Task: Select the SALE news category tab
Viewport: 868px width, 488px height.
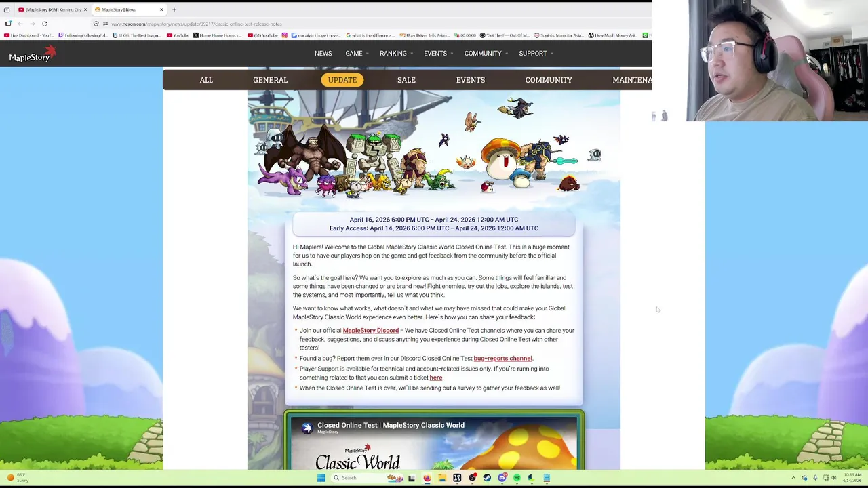Action: pos(406,80)
